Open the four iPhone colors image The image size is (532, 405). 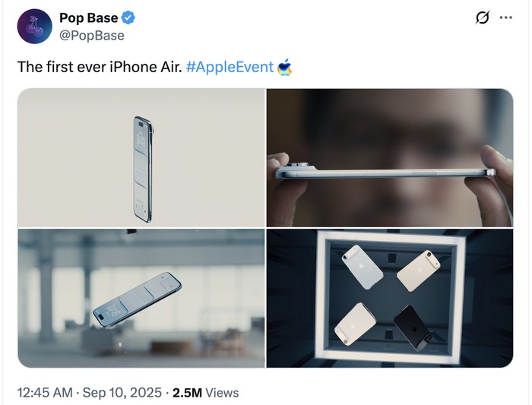(390, 298)
